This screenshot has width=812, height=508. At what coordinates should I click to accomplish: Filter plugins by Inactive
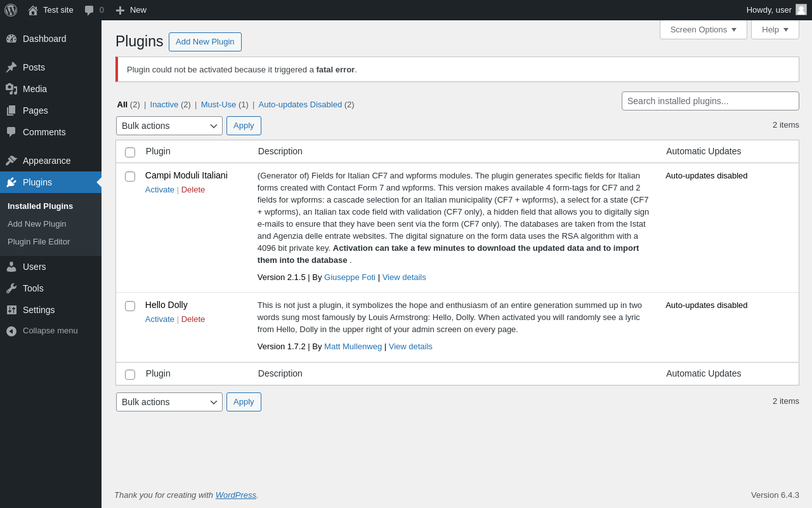tap(164, 104)
